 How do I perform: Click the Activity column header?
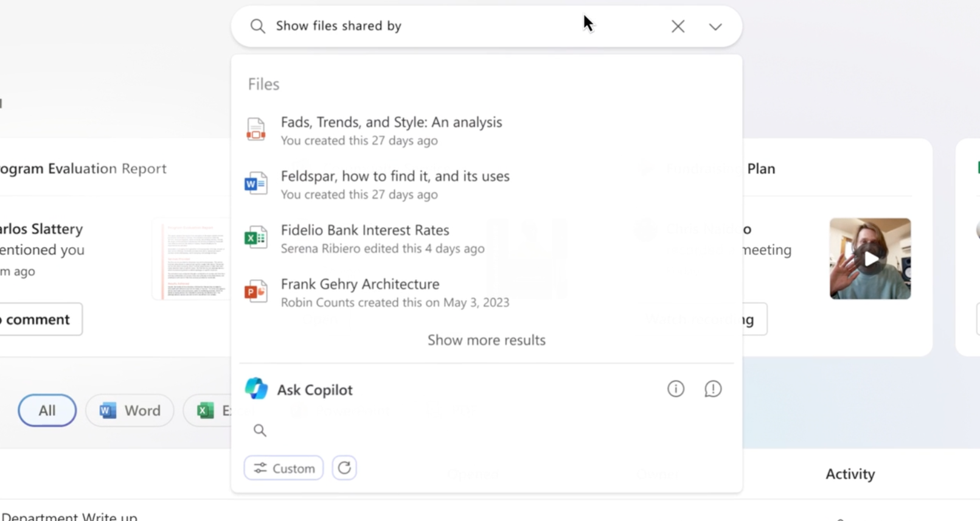click(x=850, y=474)
